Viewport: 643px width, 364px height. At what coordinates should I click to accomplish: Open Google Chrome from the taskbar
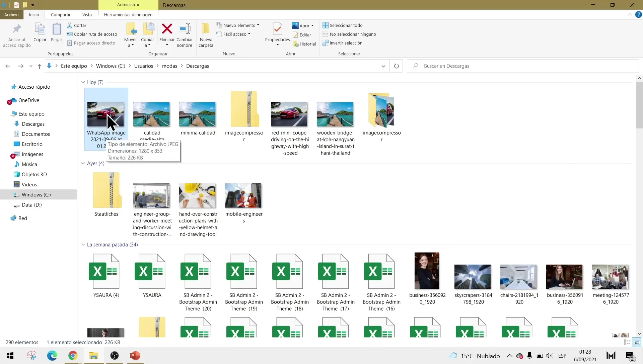[73, 356]
